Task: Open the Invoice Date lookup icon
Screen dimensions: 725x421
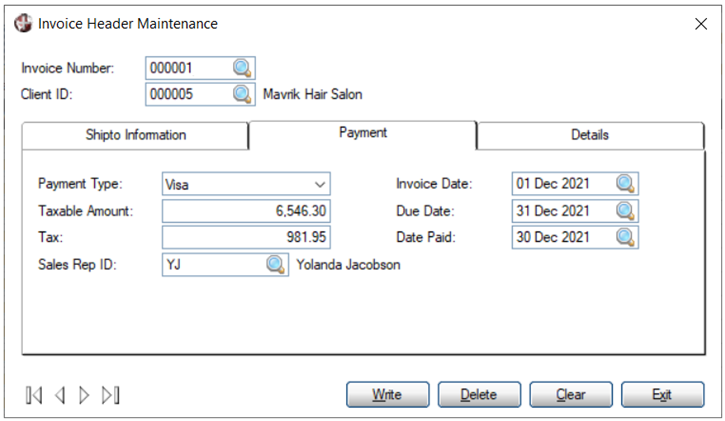Action: [625, 184]
